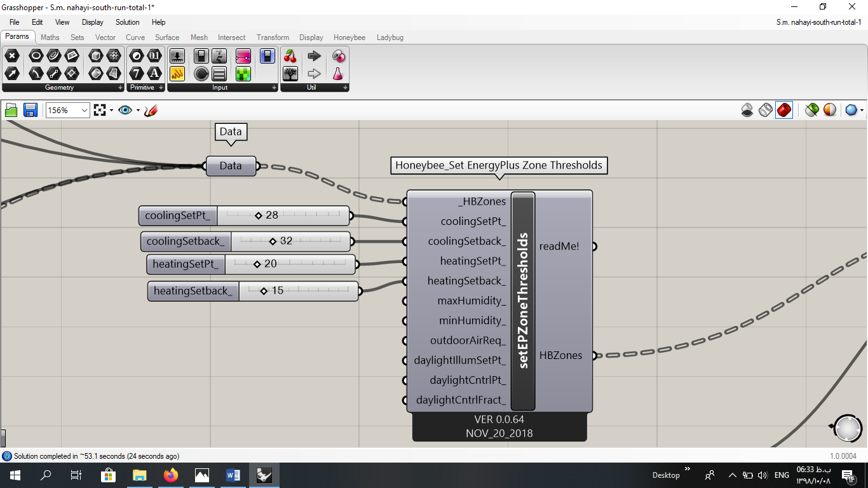Add the green Colour Swatch input

click(x=243, y=74)
